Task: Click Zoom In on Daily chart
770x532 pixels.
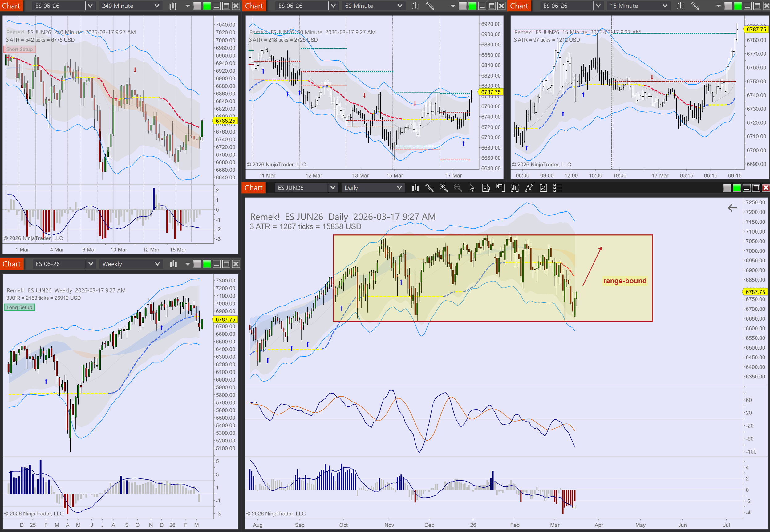Action: [444, 188]
